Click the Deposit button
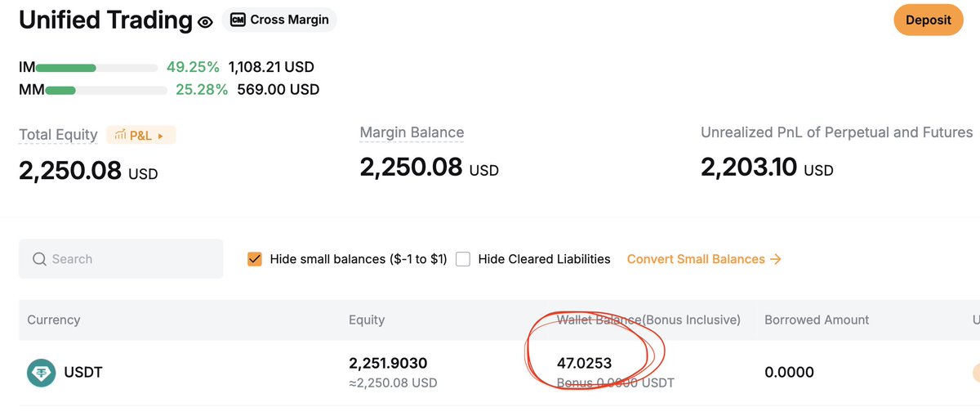Image resolution: width=980 pixels, height=416 pixels. pyautogui.click(x=929, y=20)
